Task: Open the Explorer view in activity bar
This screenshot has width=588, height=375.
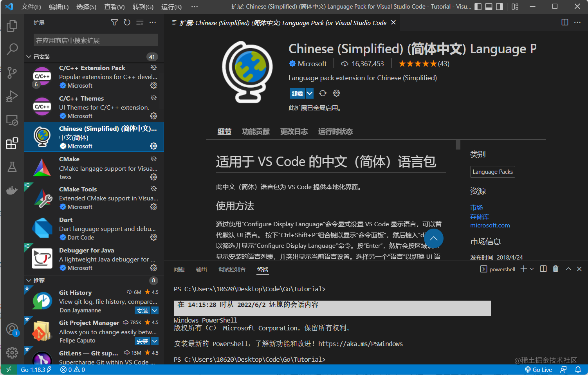Action: pyautogui.click(x=12, y=26)
